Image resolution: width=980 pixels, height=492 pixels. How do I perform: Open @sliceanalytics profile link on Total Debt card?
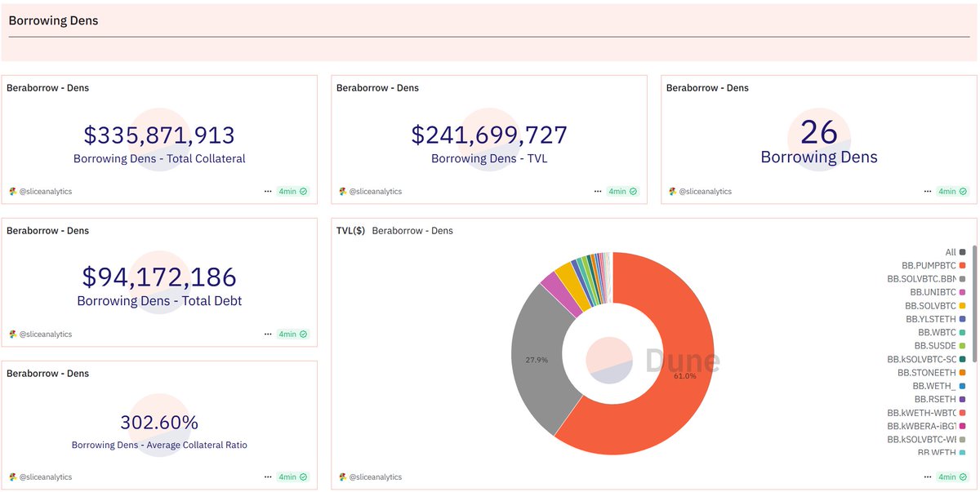click(45, 335)
